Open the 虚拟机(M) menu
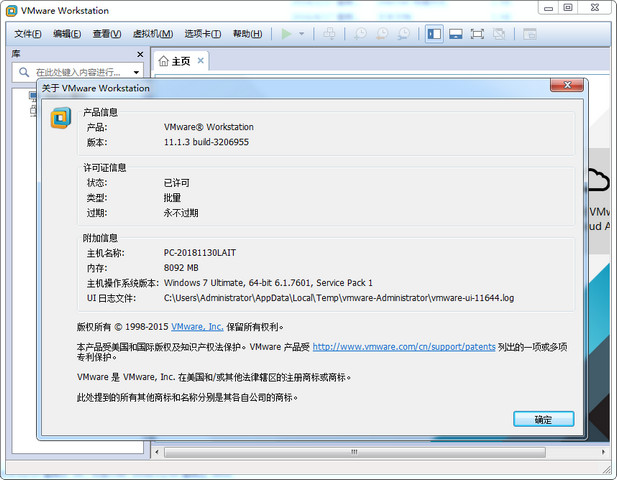This screenshot has width=617, height=480. (x=153, y=34)
